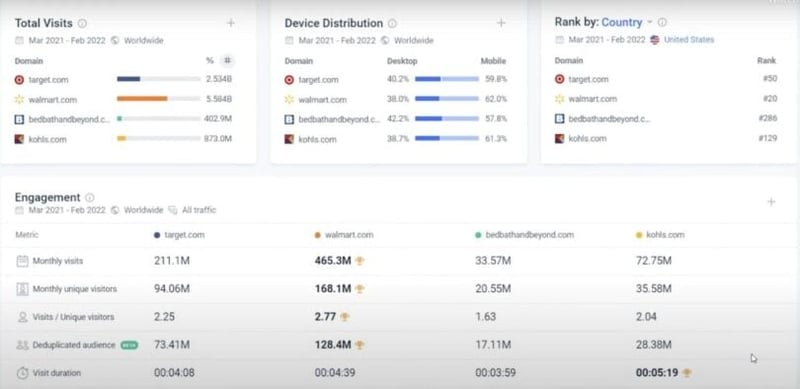Click the kohls.com yellow visits bar
Image resolution: width=800 pixels, height=389 pixels.
[121, 138]
